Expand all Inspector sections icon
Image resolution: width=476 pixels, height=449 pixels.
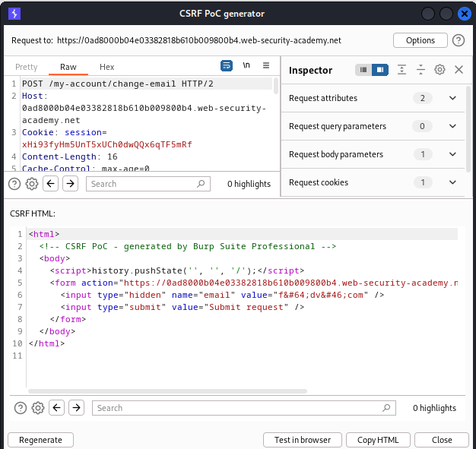[x=401, y=70]
